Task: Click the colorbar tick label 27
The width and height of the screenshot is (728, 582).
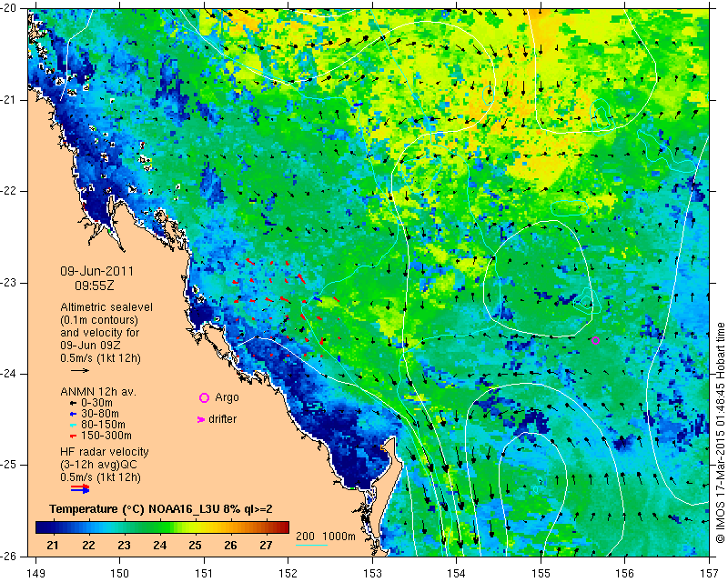Action: click(x=266, y=546)
